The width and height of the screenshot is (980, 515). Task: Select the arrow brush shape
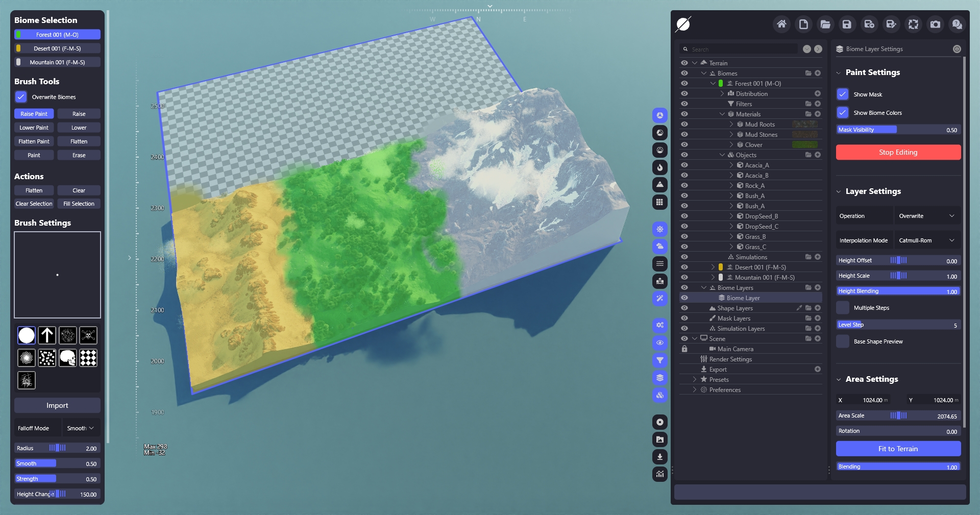[x=47, y=335]
